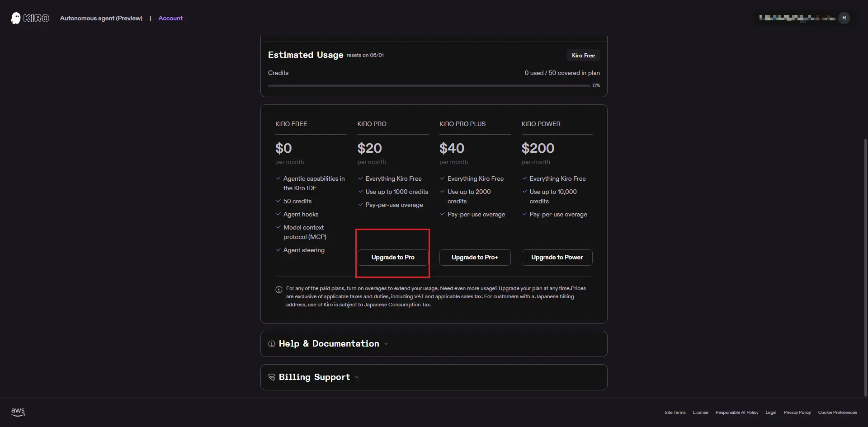The image size is (868, 427).
Task: Click the Upgrade to Pro+ button
Action: [475, 258]
